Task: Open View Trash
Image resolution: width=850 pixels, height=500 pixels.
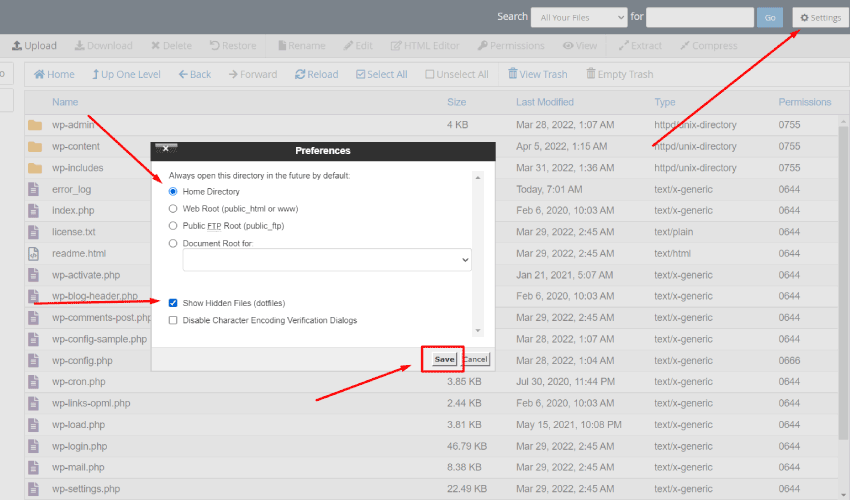Action: 537,74
